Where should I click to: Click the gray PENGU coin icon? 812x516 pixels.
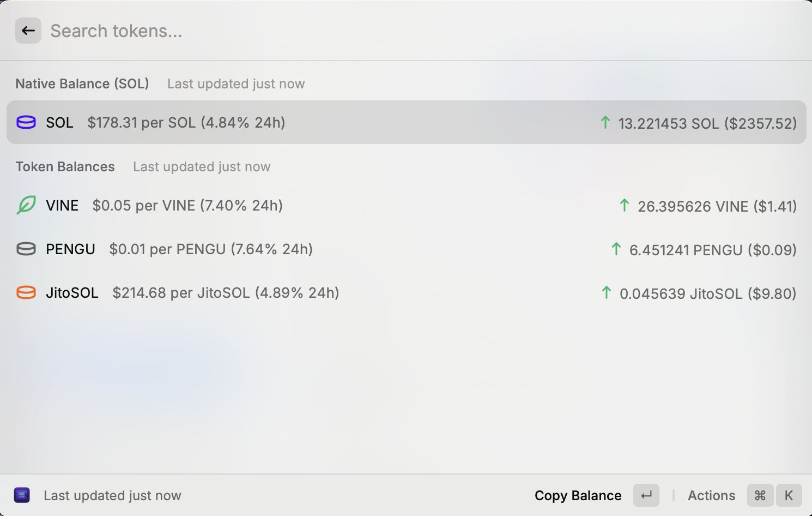tap(26, 249)
